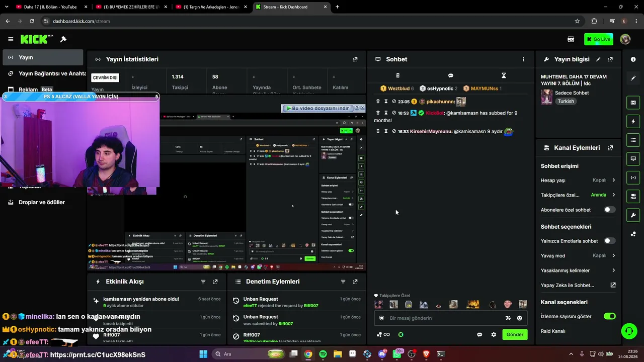Pop out the Yayın bilgisi panel

pos(610,59)
